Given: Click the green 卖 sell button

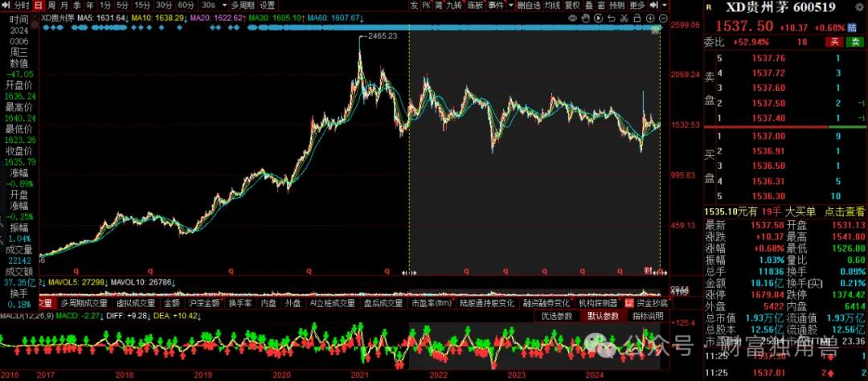Looking at the screenshot, I should coord(855,42).
